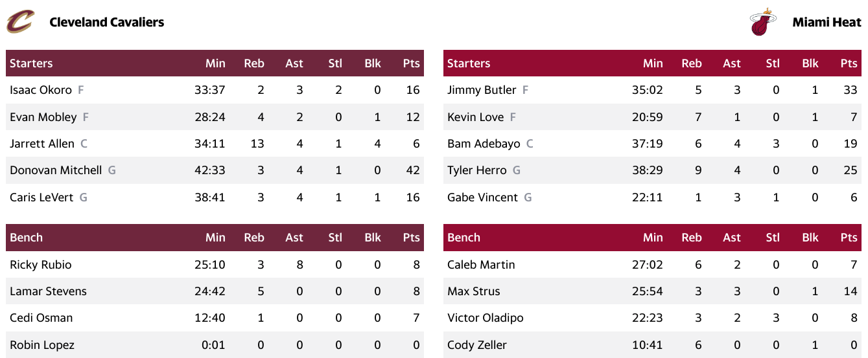The width and height of the screenshot is (868, 358).
Task: Select Victor Oladipo's name
Action: click(x=486, y=318)
